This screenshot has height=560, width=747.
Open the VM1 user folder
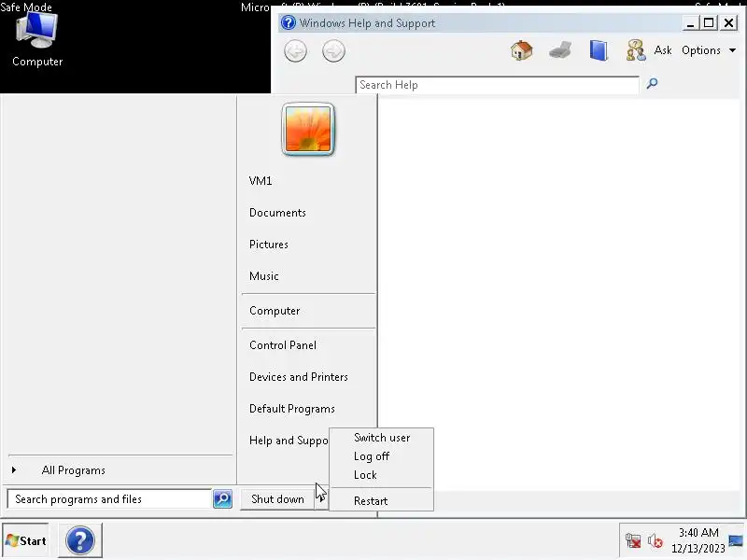coord(261,181)
